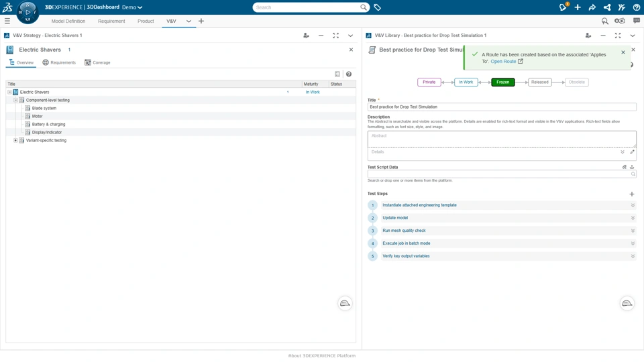644x362 pixels.
Task: Open help icon in Strategy toolbar
Action: click(349, 74)
